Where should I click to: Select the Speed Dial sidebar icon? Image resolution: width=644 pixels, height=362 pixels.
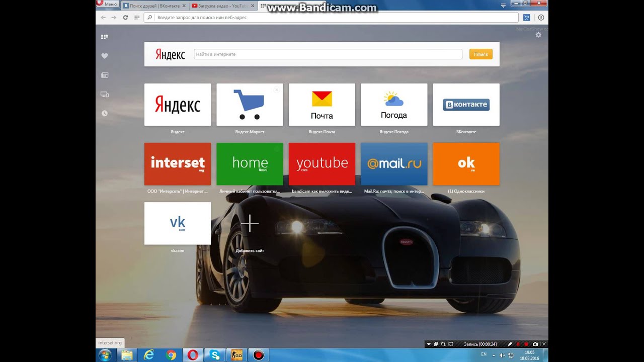[105, 37]
